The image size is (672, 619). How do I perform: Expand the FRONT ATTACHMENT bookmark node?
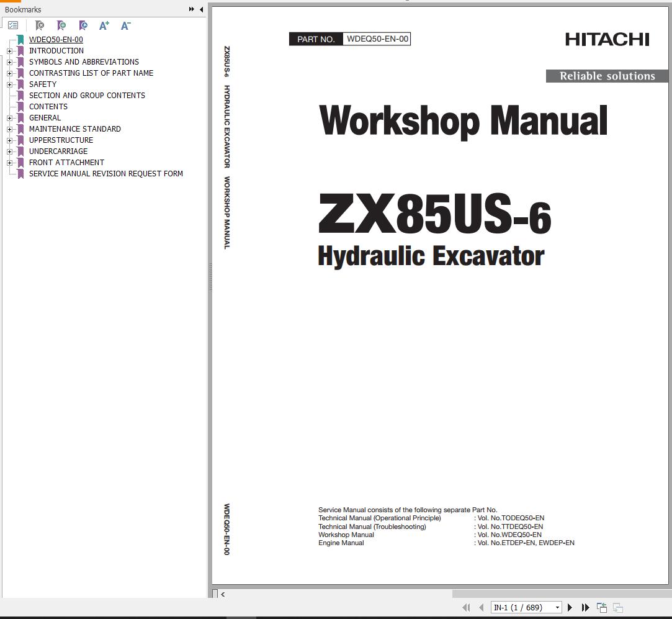[9, 163]
